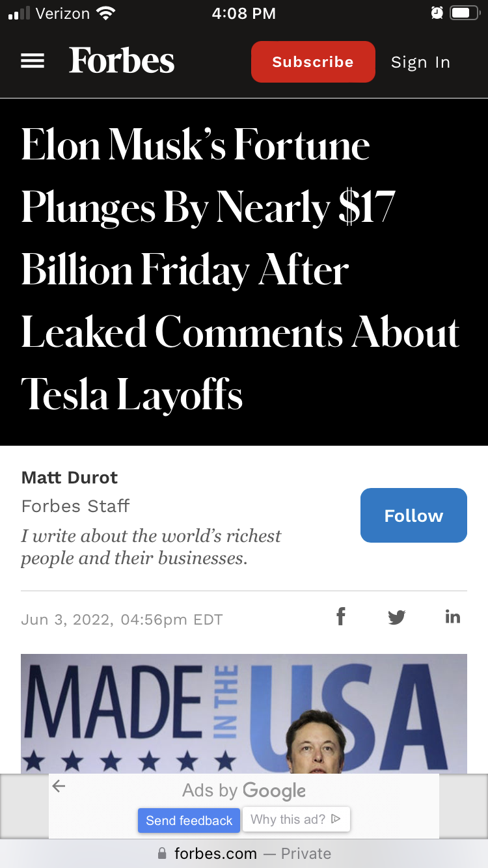488x868 pixels.
Task: Click the red Subscribe button
Action: (313, 62)
